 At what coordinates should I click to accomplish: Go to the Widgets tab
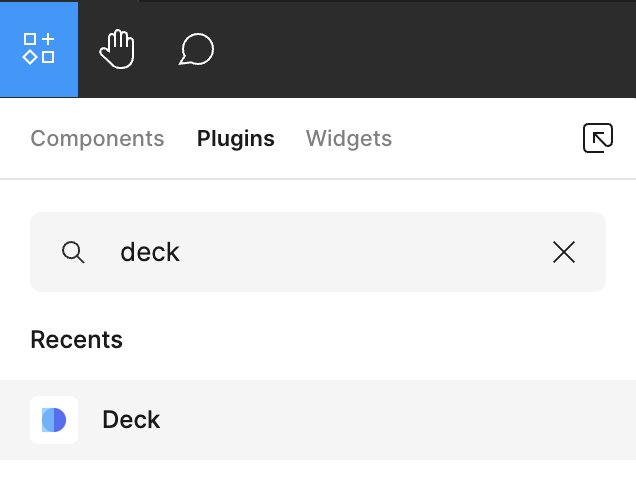349,139
